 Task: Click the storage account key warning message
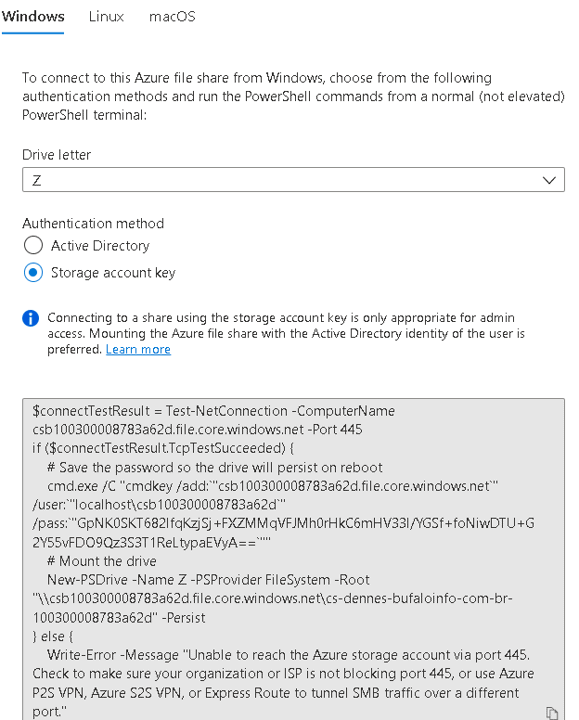(x=286, y=333)
